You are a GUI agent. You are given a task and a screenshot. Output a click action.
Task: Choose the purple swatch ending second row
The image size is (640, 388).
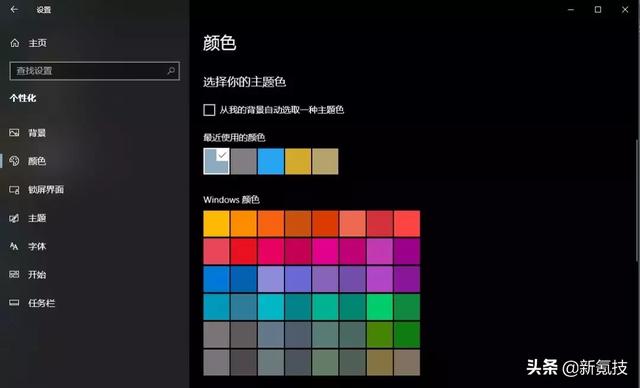click(407, 251)
